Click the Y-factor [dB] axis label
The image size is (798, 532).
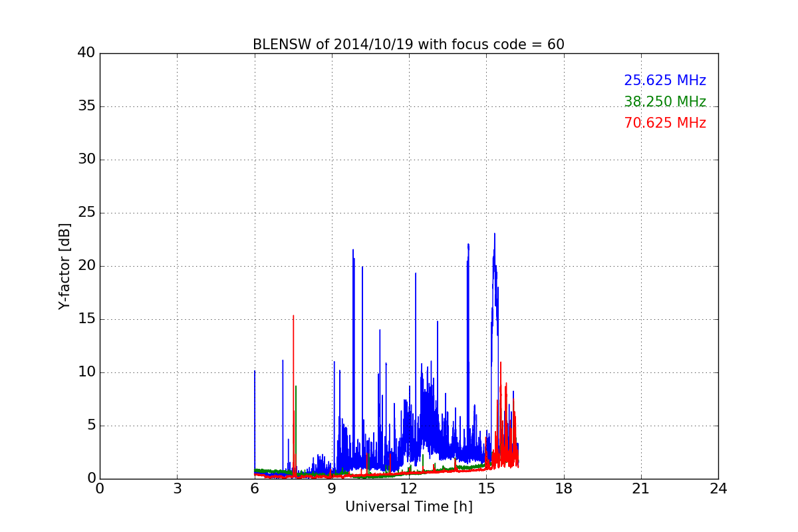click(x=65, y=266)
